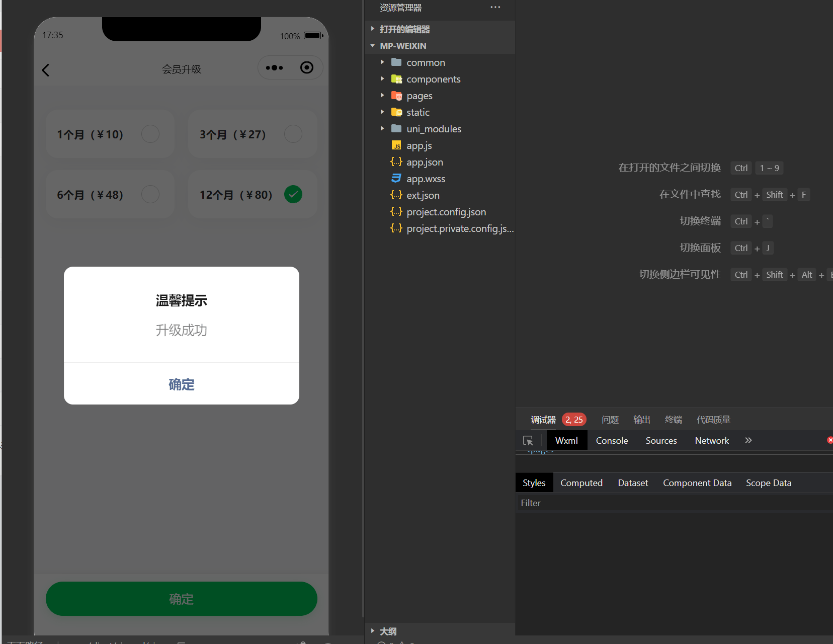Show more debugger tabs via double chevron

point(748,440)
